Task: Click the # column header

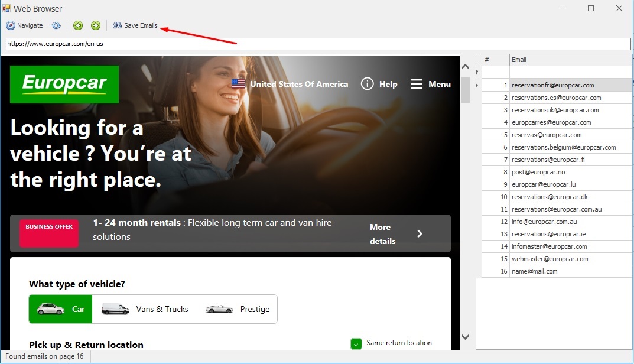Action: 495,60
